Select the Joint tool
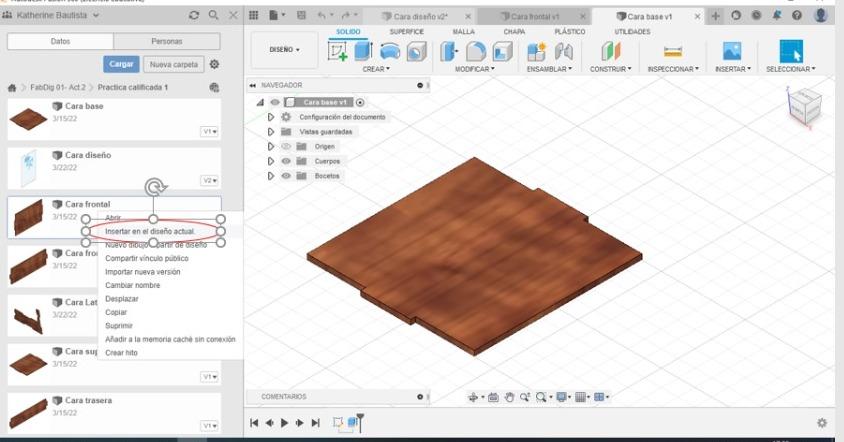The height and width of the screenshot is (442, 844). pos(564,52)
